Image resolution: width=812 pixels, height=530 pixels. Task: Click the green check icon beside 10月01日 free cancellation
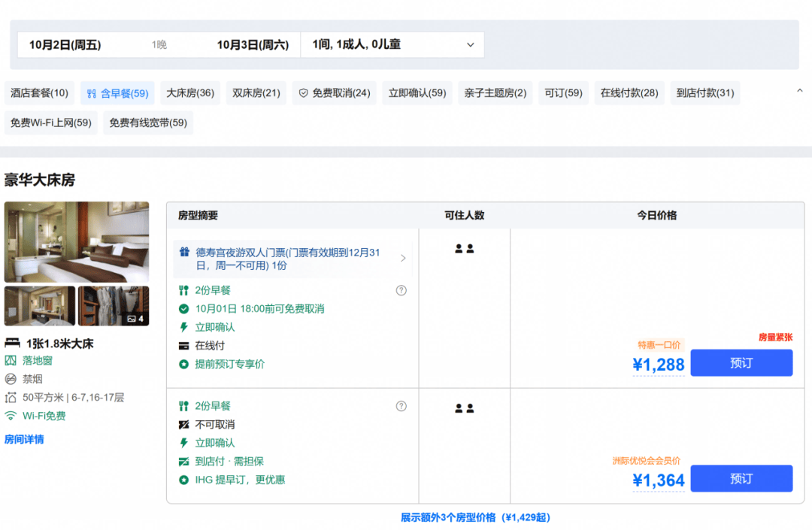(x=184, y=309)
